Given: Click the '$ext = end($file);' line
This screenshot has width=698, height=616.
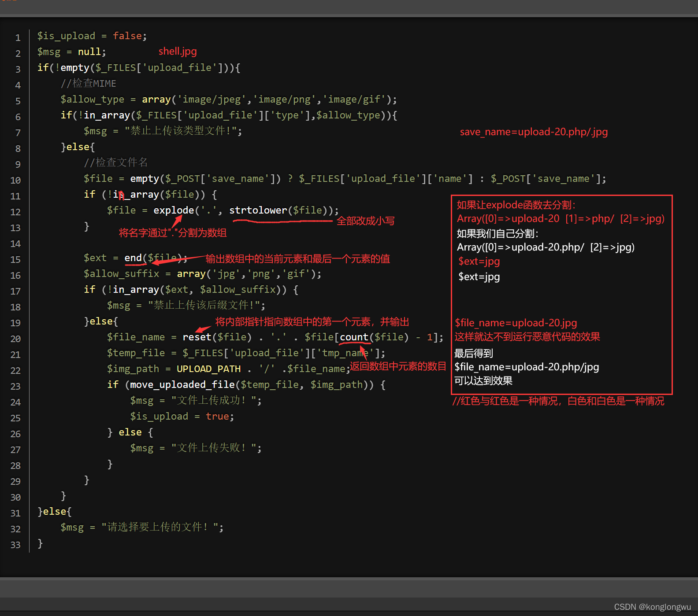Looking at the screenshot, I should pos(136,258).
